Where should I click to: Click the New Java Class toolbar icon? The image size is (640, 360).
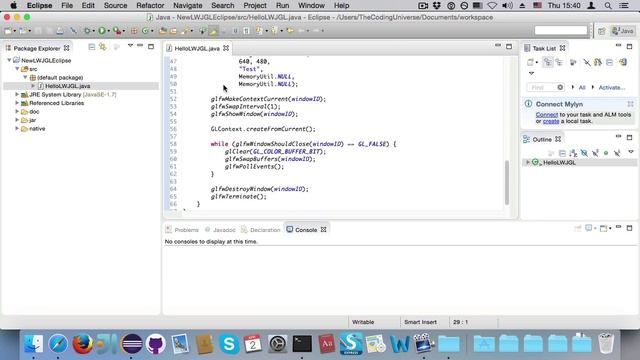[x=145, y=31]
